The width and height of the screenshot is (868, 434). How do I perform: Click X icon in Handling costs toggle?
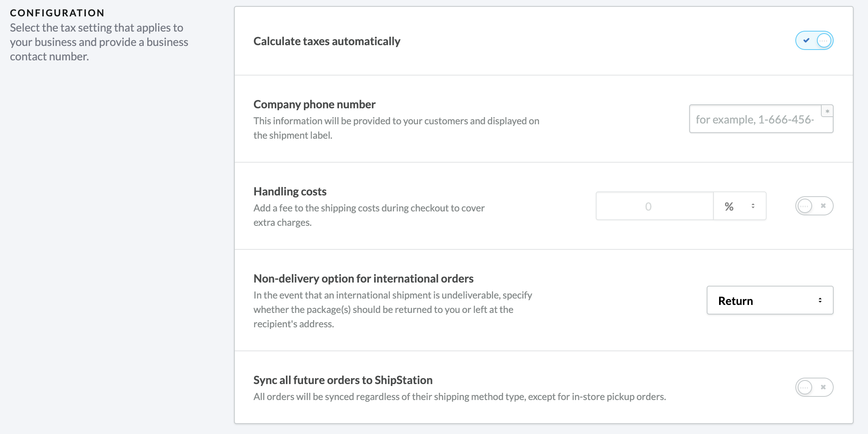click(x=823, y=206)
